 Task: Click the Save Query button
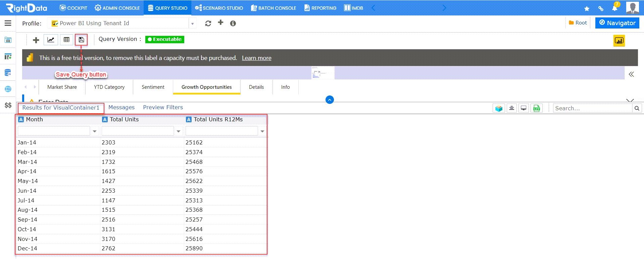click(x=81, y=40)
